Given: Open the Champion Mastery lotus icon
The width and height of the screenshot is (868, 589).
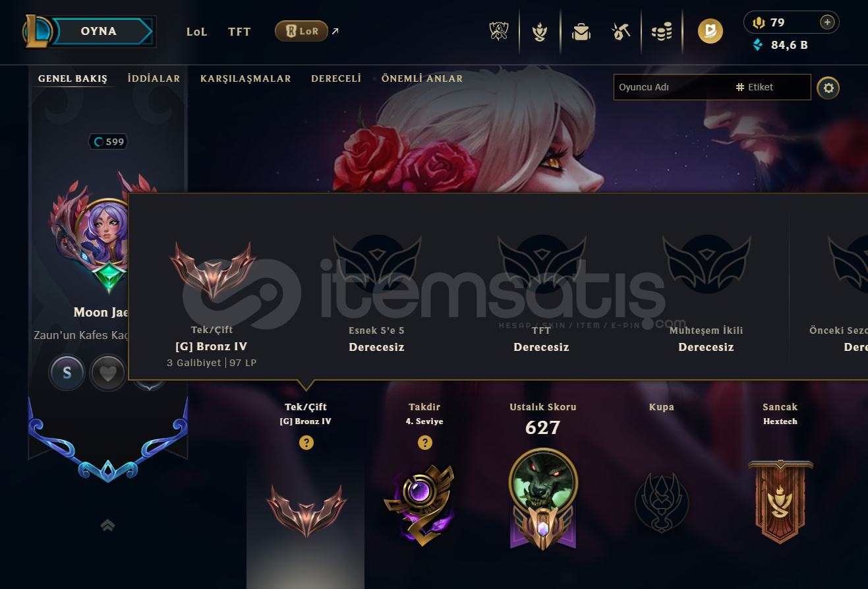Looking at the screenshot, I should pos(540,31).
